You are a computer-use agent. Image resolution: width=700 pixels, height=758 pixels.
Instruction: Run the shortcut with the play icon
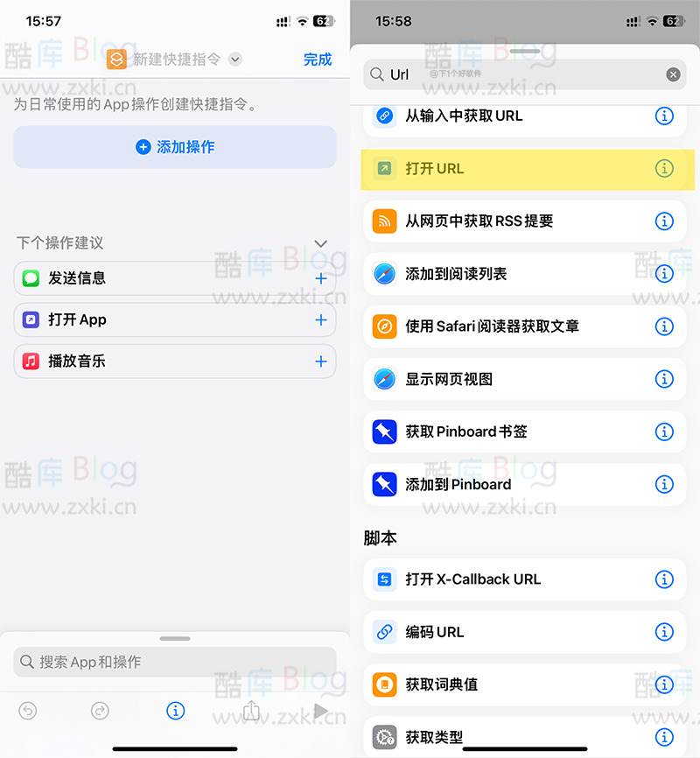(321, 711)
